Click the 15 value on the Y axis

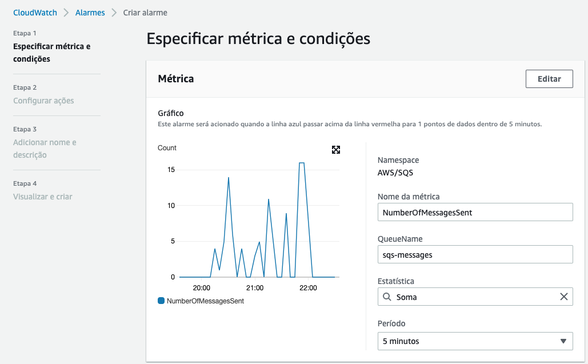pyautogui.click(x=171, y=170)
